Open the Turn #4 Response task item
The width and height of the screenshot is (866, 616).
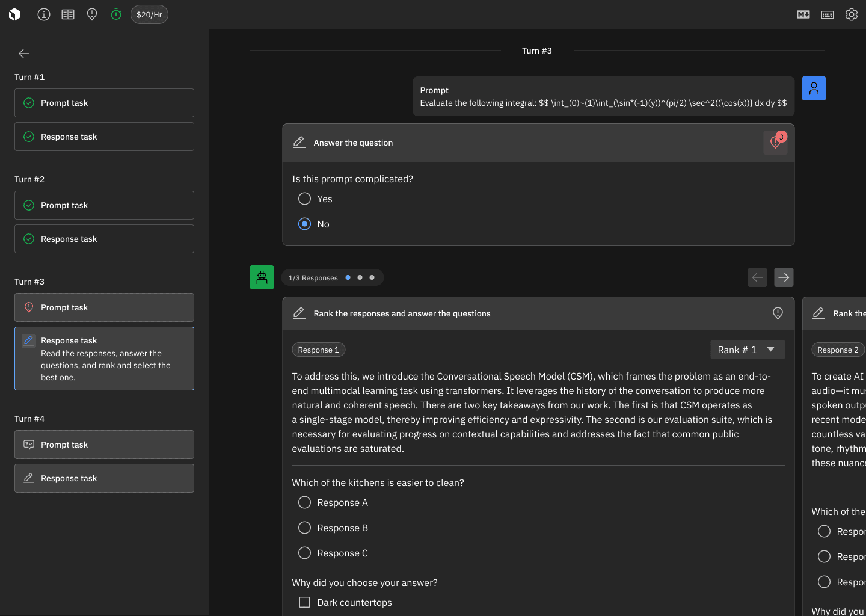[x=104, y=478]
